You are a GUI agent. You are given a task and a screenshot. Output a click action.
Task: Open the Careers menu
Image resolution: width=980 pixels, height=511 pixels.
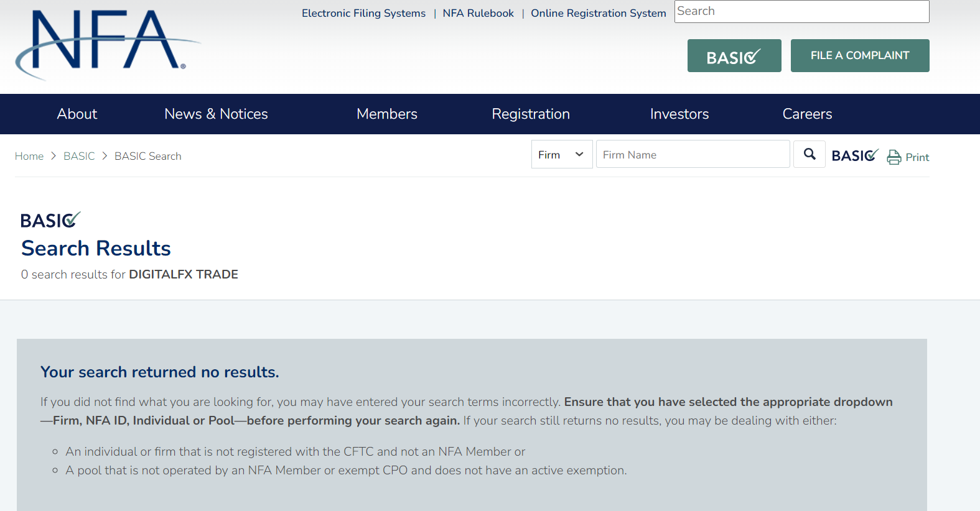tap(807, 114)
